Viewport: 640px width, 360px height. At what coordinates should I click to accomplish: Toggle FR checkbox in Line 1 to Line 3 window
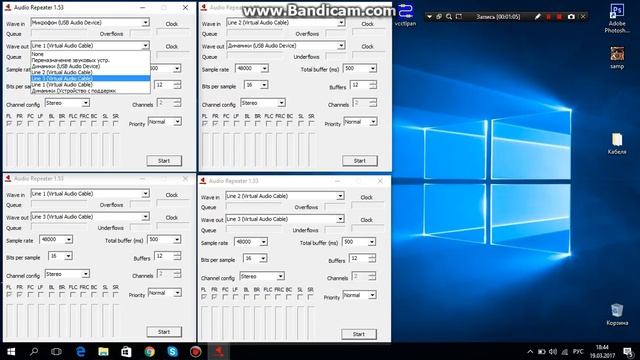[x=20, y=294]
